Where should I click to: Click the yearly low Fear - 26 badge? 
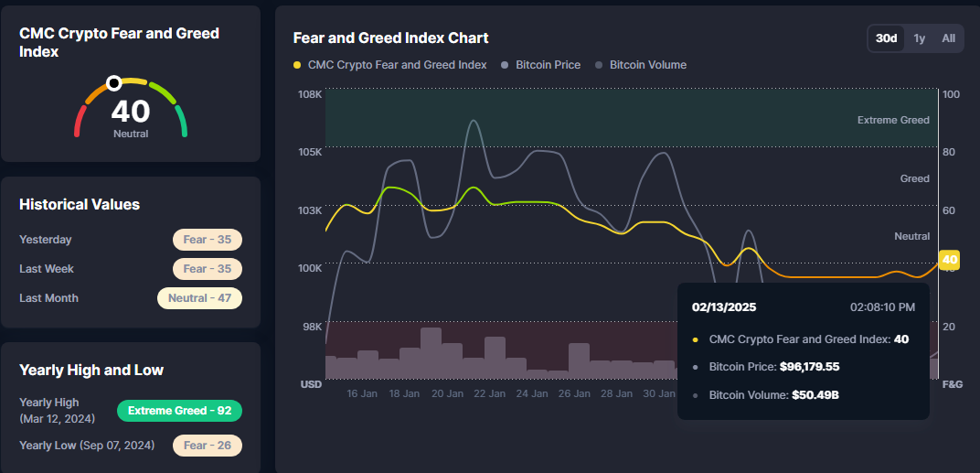pos(208,446)
